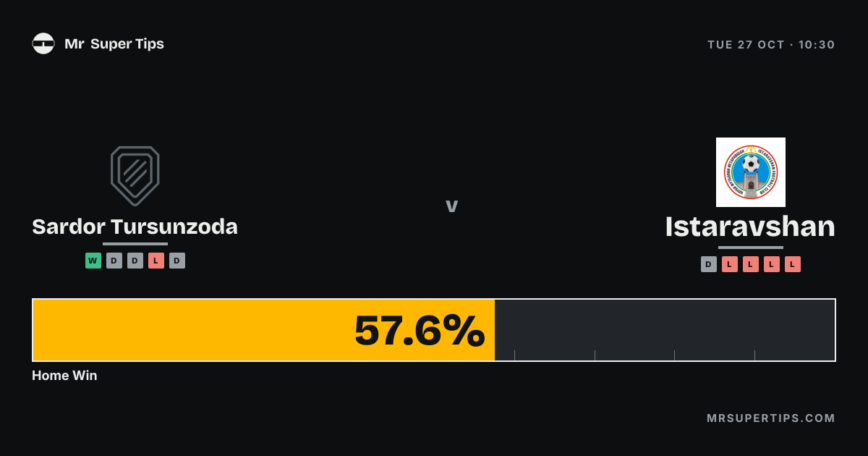
Task: Open the Istaravshan team name
Action: pyautogui.click(x=750, y=227)
